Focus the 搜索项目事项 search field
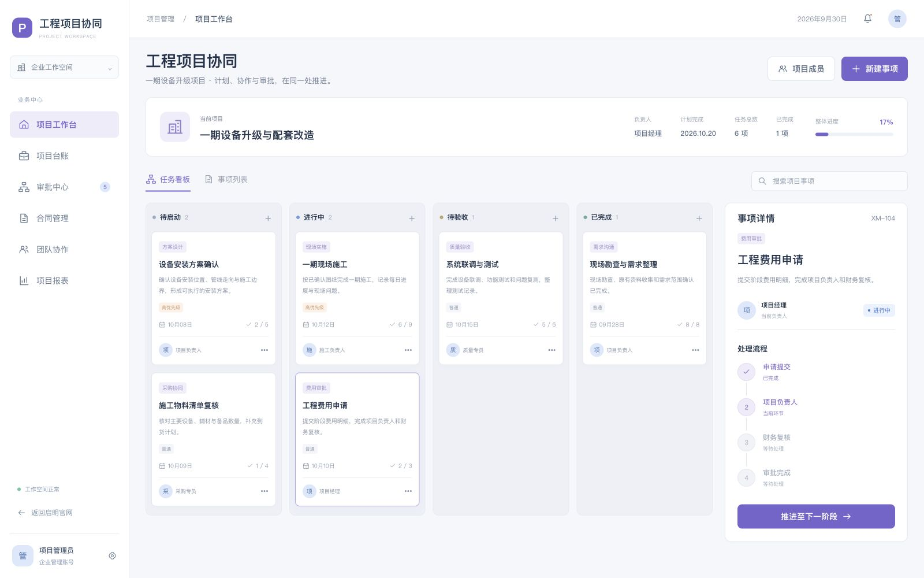Viewport: 924px width, 578px height. 829,181
